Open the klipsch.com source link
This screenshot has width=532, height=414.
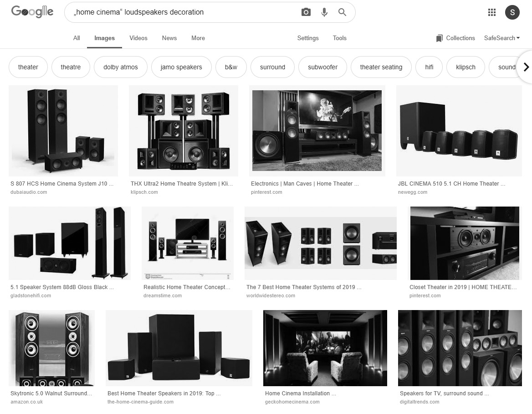pyautogui.click(x=144, y=192)
